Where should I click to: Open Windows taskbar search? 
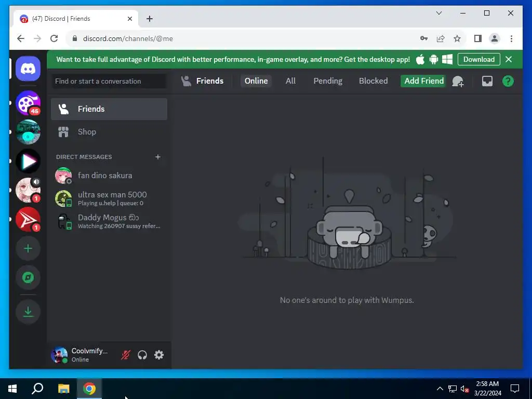point(37,389)
